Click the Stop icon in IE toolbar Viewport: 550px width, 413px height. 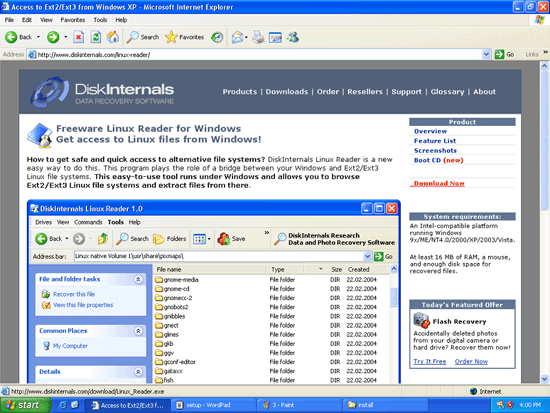pos(79,37)
